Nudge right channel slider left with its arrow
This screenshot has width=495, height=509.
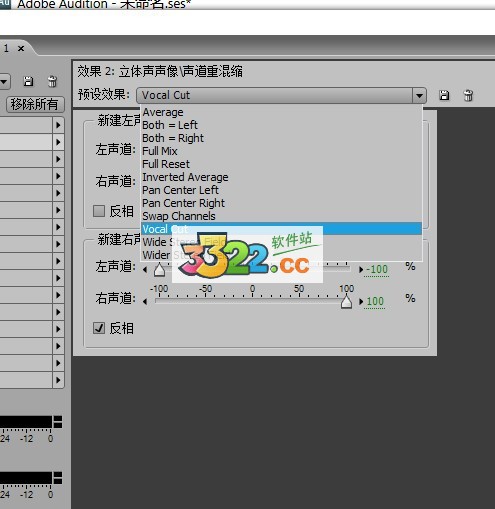(145, 302)
